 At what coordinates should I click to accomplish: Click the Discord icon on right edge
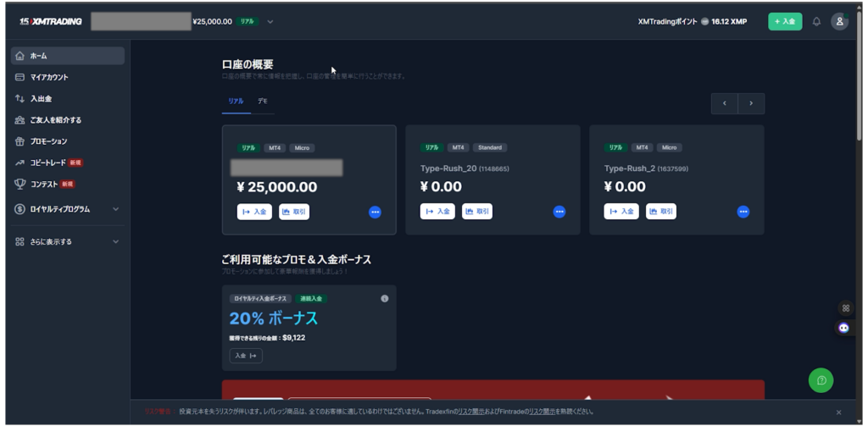pos(843,328)
